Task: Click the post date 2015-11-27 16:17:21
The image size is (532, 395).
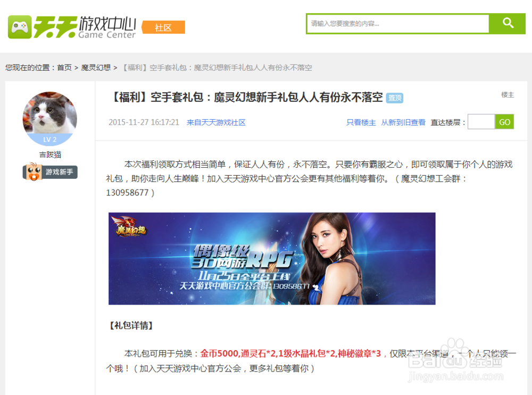Action: pyautogui.click(x=144, y=122)
